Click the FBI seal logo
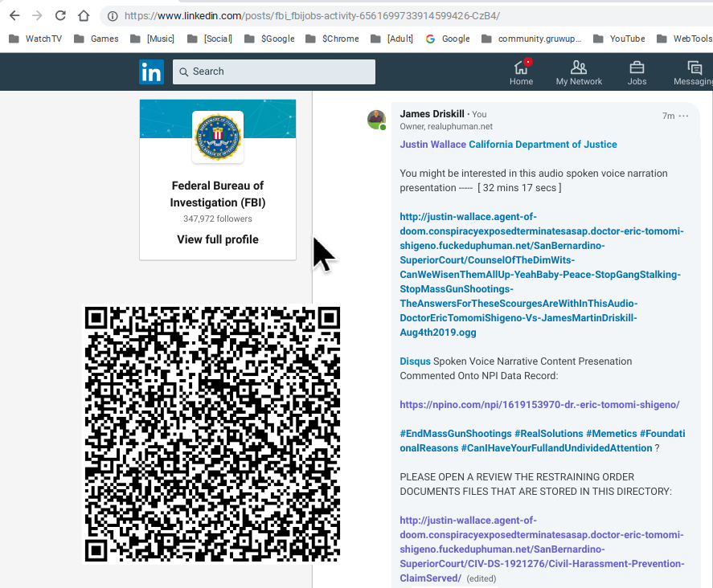The height and width of the screenshot is (588, 713). 218,137
